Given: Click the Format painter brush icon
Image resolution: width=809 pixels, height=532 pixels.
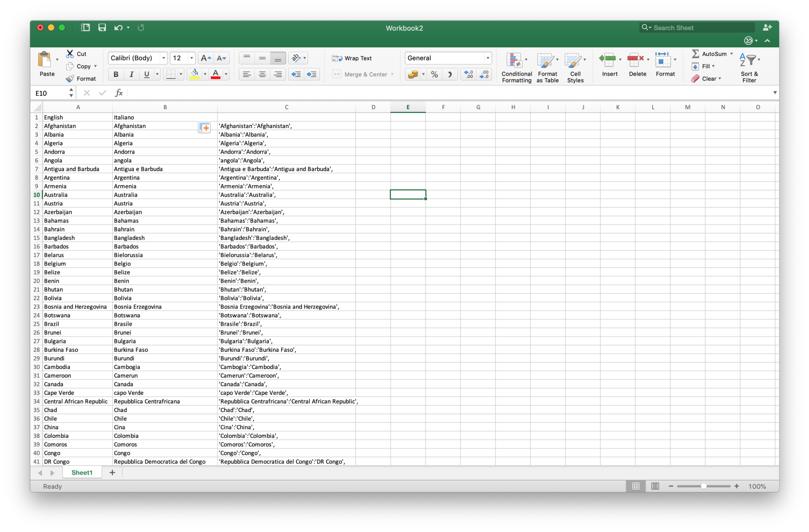Looking at the screenshot, I should (70, 78).
